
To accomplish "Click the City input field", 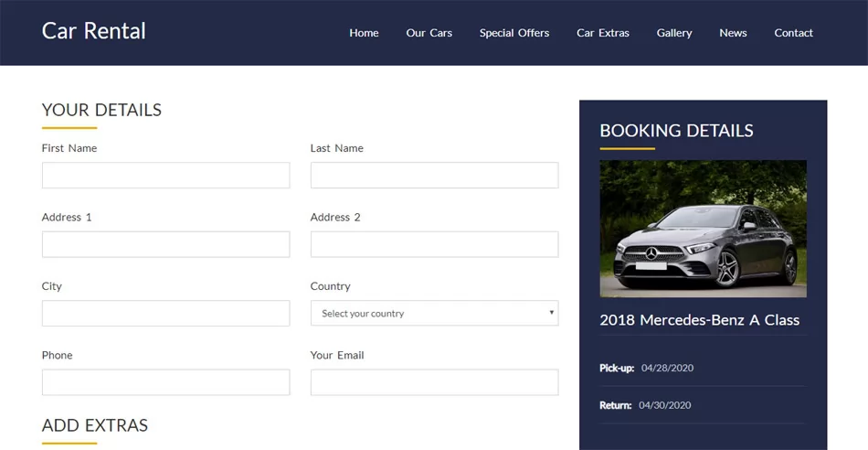I will 165,313.
